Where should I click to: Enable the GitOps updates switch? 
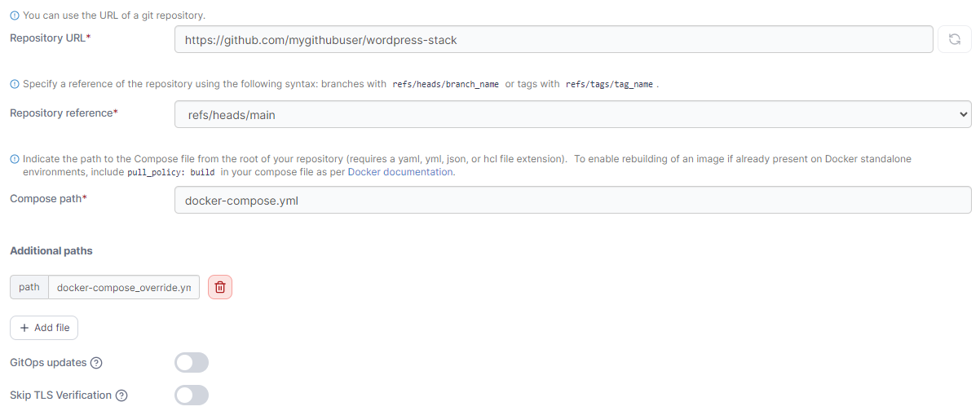(x=192, y=363)
